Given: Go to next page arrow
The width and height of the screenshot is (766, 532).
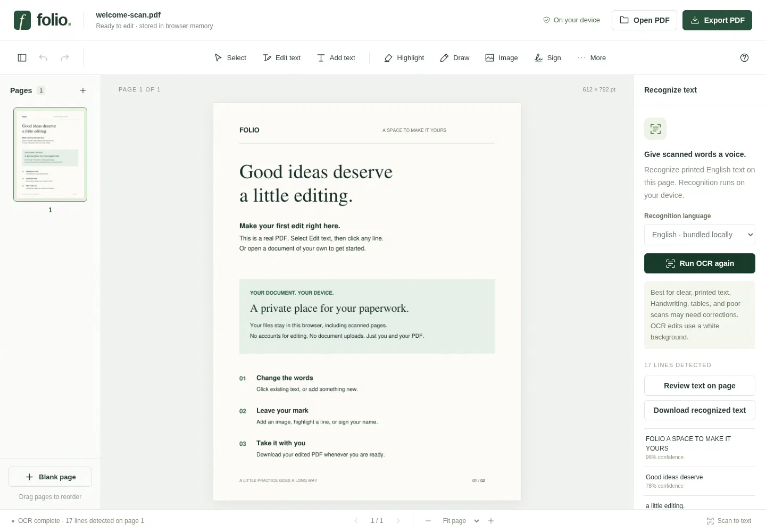Looking at the screenshot, I should (x=398, y=521).
